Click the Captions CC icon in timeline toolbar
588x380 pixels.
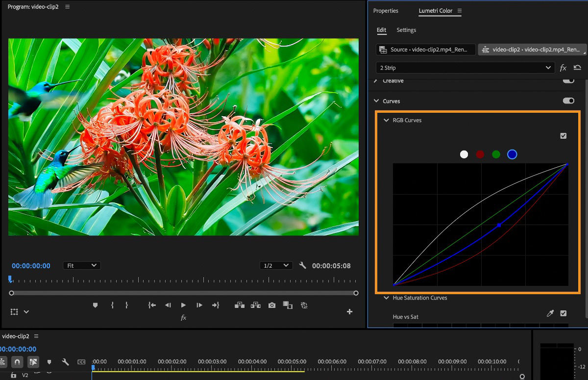coord(81,362)
